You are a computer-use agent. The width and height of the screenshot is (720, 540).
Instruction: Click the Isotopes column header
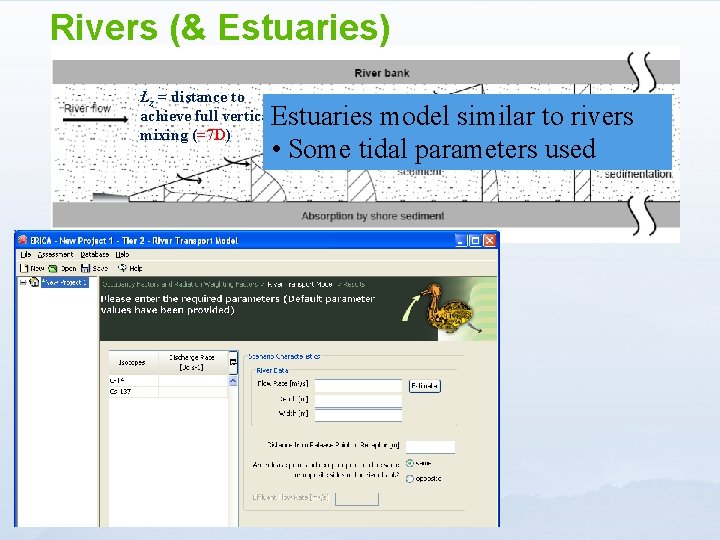[x=133, y=362]
